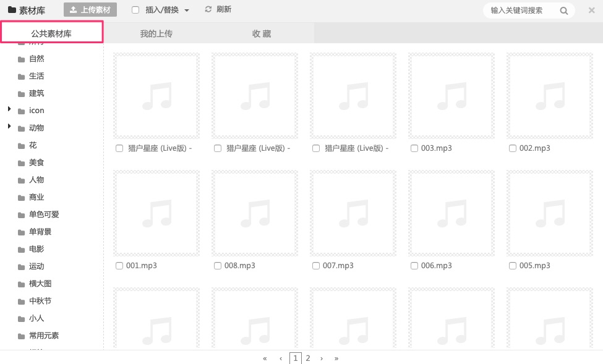This screenshot has width=603, height=364.
Task: Click the folder icon beside 电影
Action: tap(22, 250)
